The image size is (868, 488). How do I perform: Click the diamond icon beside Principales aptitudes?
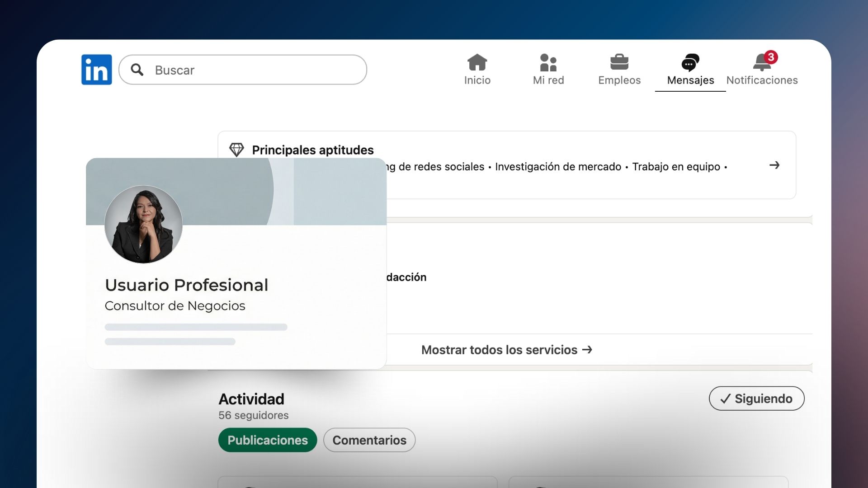[x=236, y=150]
